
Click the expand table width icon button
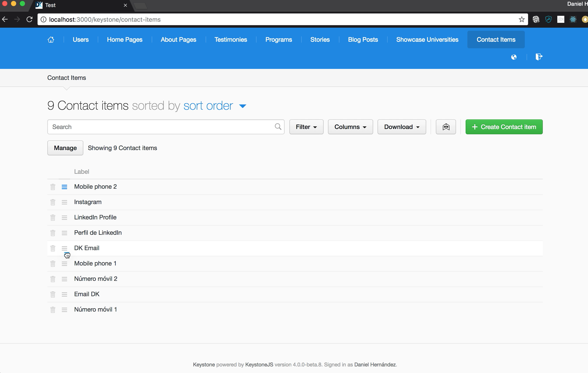446,127
